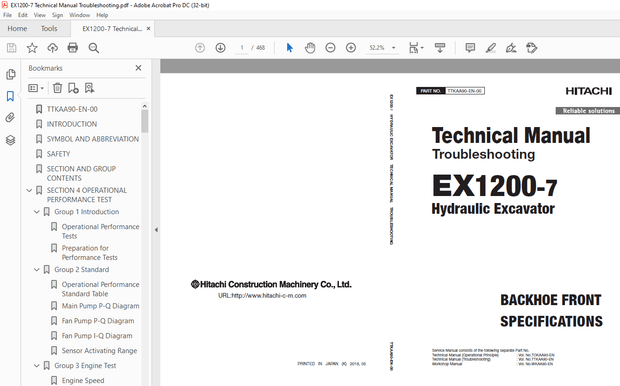Print the document with the printer icon
Screen dimensions: 620x386
click(x=73, y=48)
